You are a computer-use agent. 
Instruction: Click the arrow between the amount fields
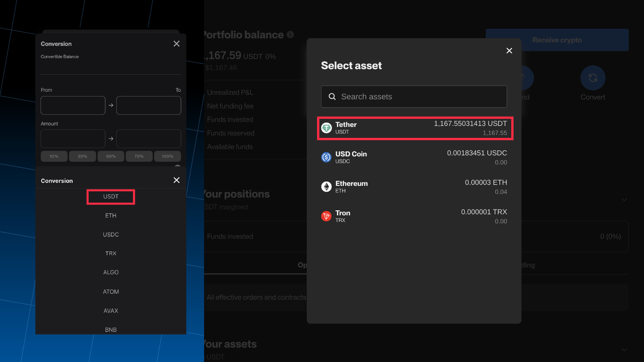[x=111, y=139]
